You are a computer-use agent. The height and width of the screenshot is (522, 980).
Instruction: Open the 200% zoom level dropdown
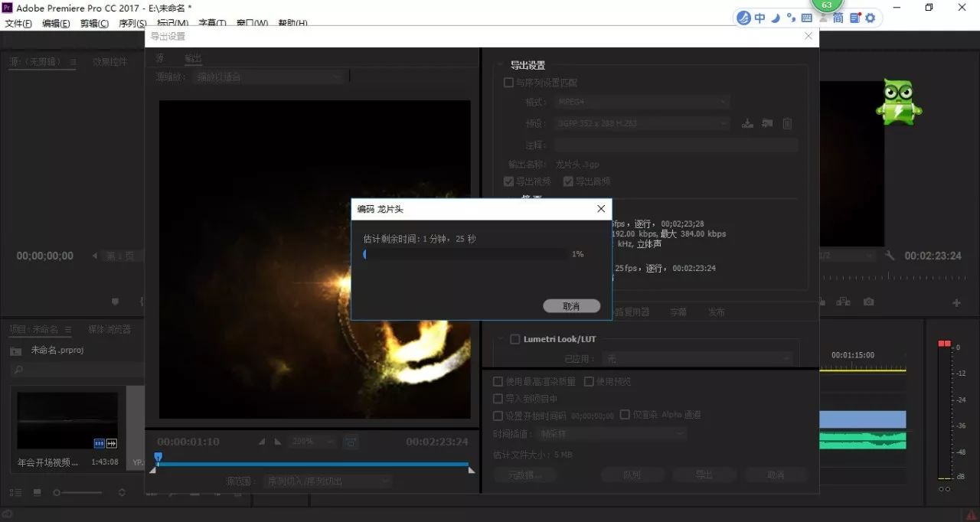pyautogui.click(x=312, y=442)
